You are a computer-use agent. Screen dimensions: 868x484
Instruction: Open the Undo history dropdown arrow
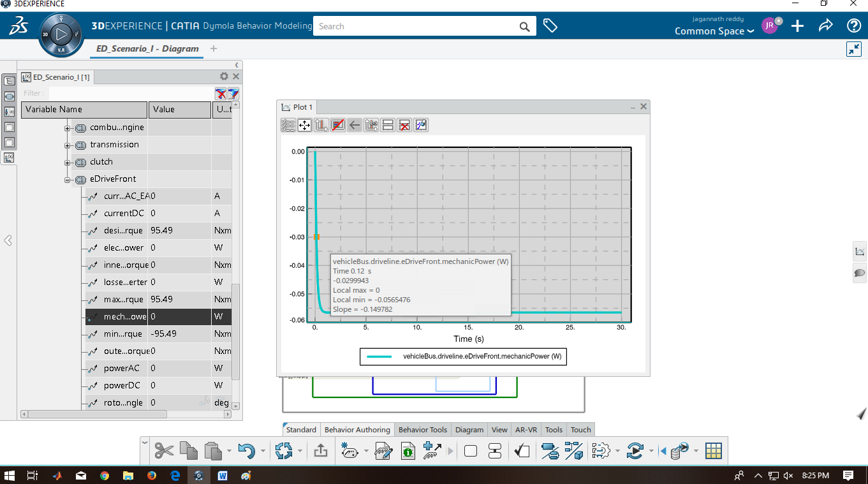coord(263,451)
